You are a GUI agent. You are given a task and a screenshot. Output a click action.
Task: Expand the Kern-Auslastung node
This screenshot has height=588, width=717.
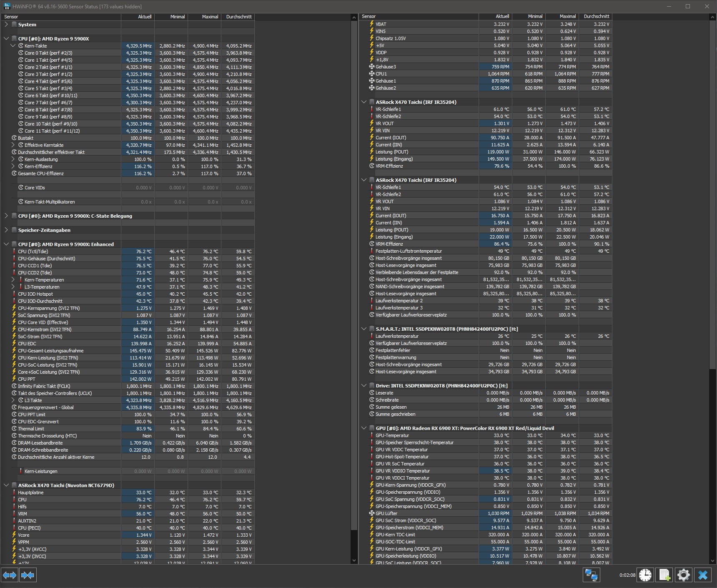coord(13,159)
